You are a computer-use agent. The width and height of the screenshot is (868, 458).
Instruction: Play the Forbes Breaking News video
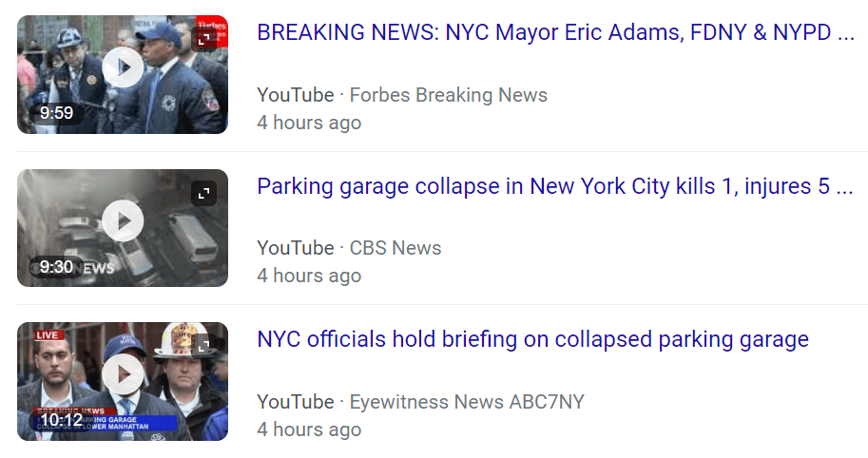pos(123,67)
